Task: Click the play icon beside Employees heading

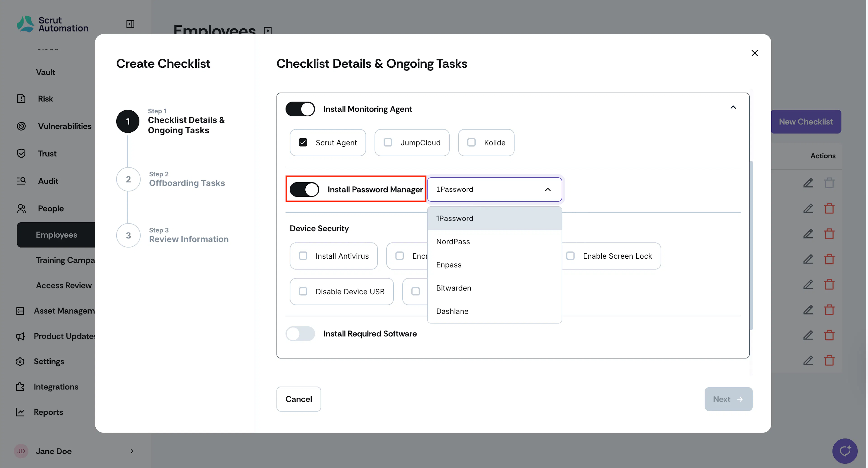Action: (268, 31)
